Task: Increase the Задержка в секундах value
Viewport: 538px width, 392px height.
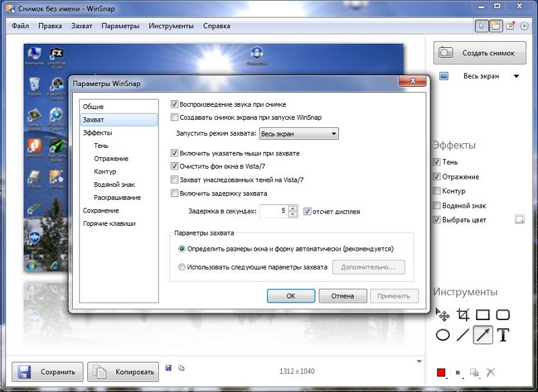Action: click(x=293, y=208)
